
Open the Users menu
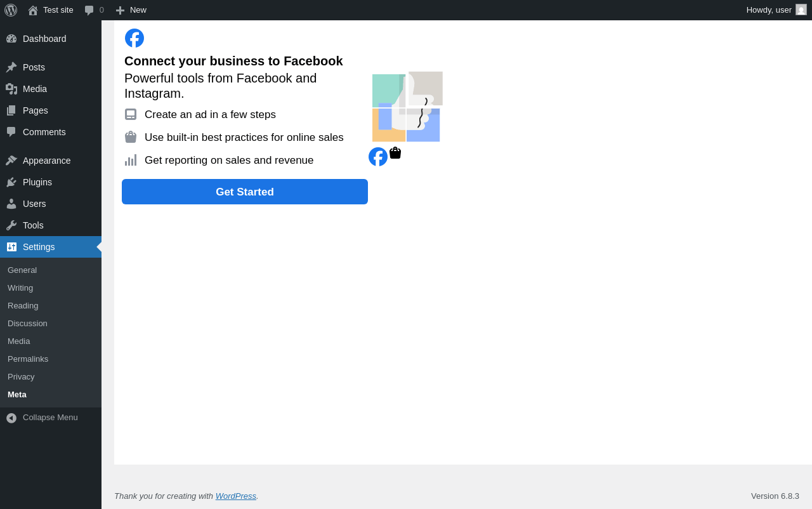click(51, 204)
